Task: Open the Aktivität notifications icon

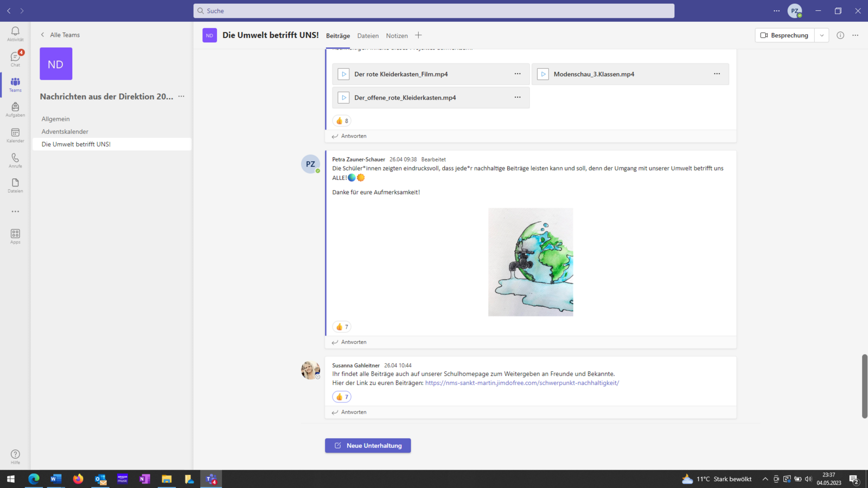Action: pyautogui.click(x=15, y=34)
